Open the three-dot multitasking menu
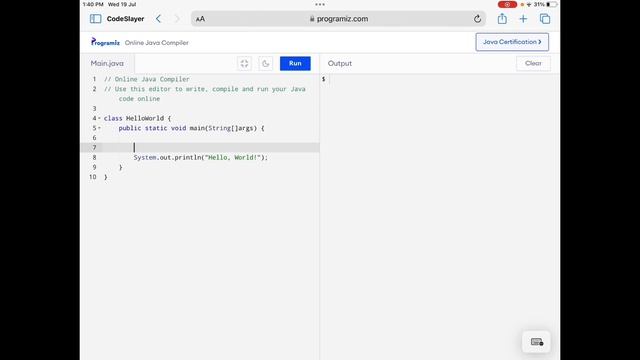Viewport: 640px width, 360px height. [x=320, y=4]
